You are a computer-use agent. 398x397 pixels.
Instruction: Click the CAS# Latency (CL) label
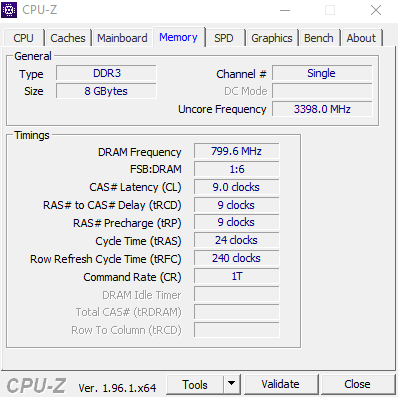(x=135, y=187)
